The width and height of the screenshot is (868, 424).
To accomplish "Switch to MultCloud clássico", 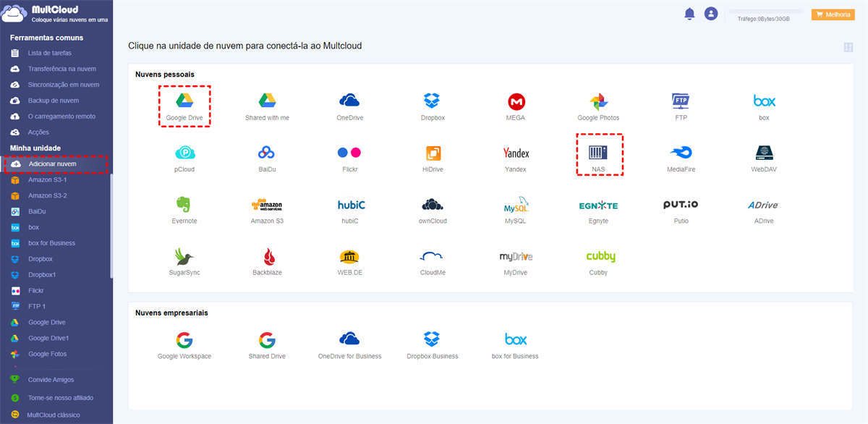I will pos(54,415).
